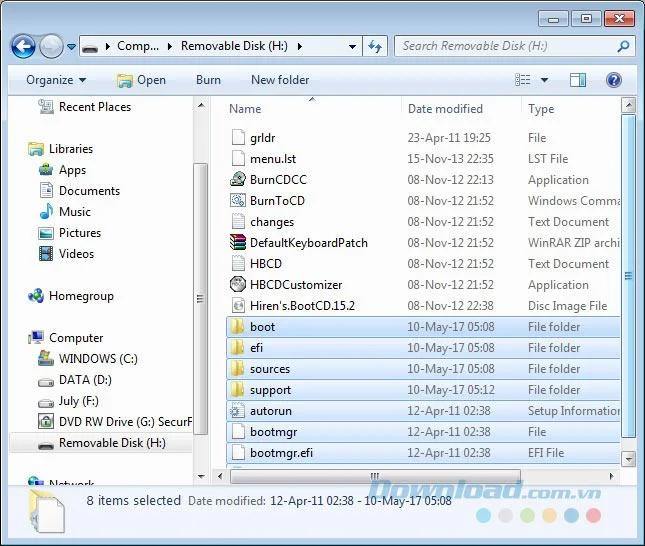Viewport: 645px width, 546px height.
Task: Open Videos library
Action: coord(66,253)
